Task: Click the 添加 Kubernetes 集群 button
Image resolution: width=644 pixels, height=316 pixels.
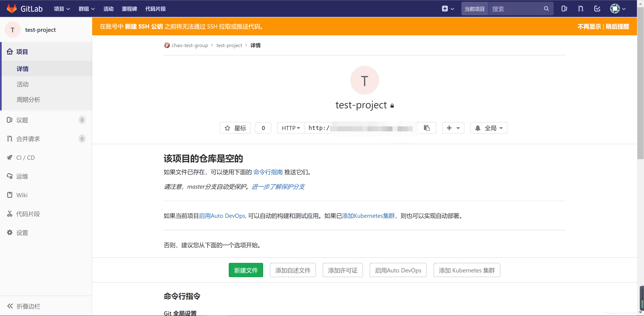Action: (467, 270)
